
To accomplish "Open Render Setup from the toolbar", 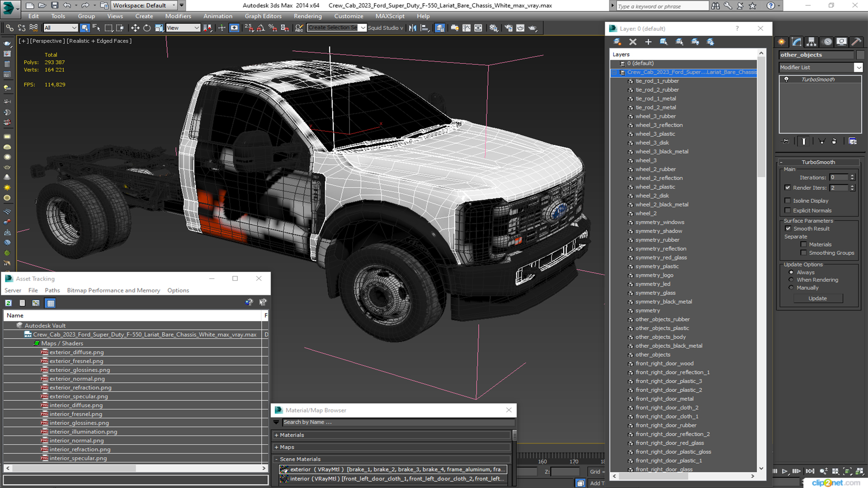I will click(509, 28).
